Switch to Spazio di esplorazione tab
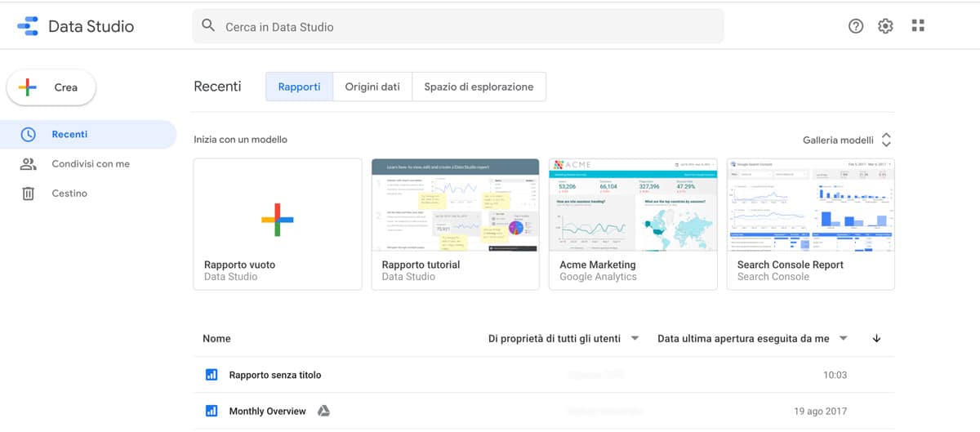Image resolution: width=980 pixels, height=432 pixels. point(479,87)
